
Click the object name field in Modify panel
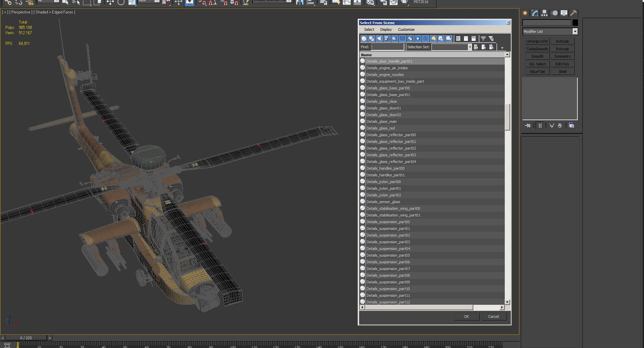tap(547, 23)
